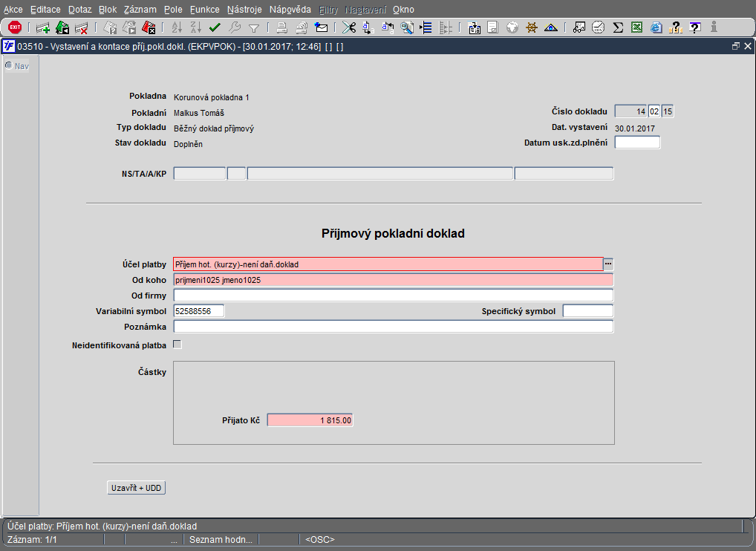The image size is (756, 551).
Task: Click the multiple printers icon
Action: tap(302, 28)
